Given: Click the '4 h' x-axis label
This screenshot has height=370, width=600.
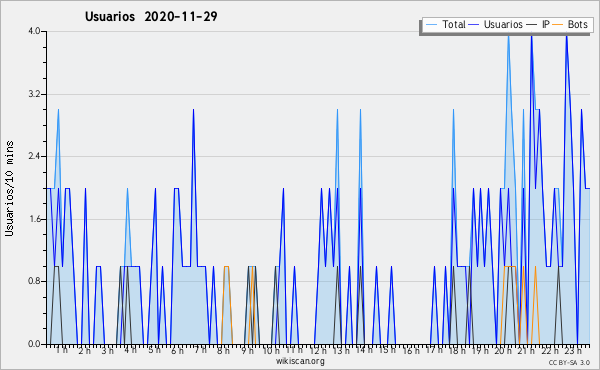Looking at the screenshot, I should pos(130,350).
